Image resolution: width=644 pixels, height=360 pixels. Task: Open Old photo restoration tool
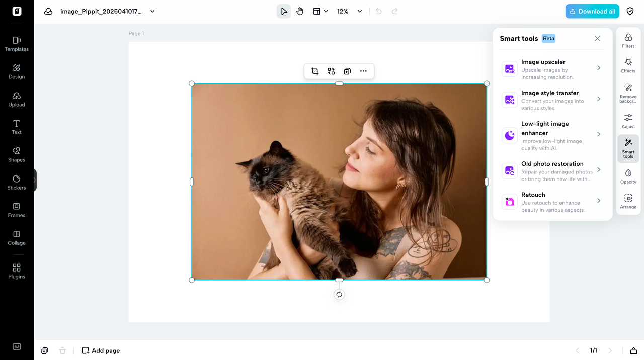point(552,170)
